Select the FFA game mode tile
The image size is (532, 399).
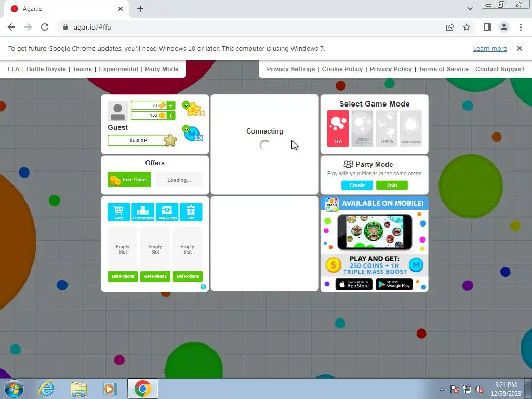pos(338,128)
